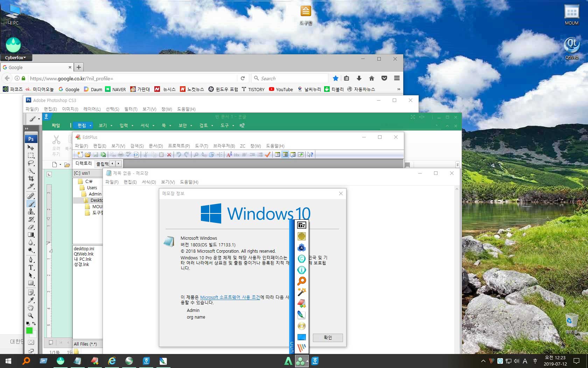The height and width of the screenshot is (368, 588).
Task: Select the Eraser tool in Photoshop
Action: tap(31, 227)
